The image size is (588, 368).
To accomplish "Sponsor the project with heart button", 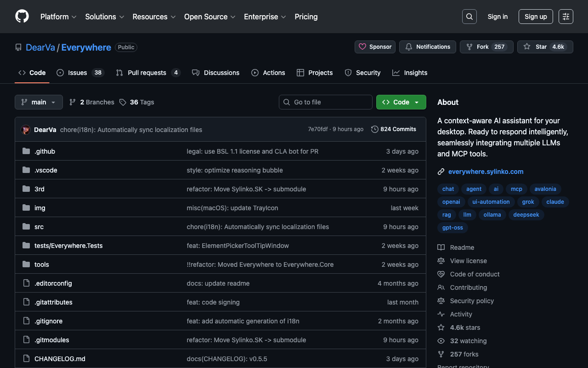I will 375,47.
